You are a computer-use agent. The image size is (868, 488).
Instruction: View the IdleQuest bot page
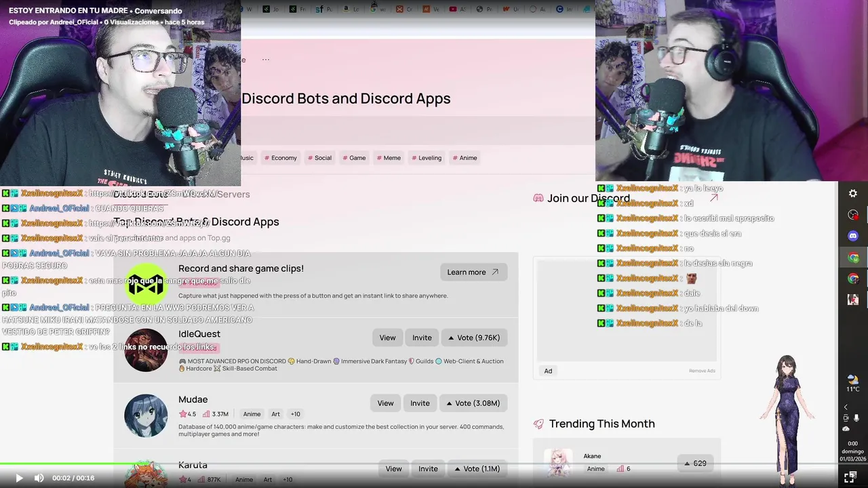pos(387,338)
